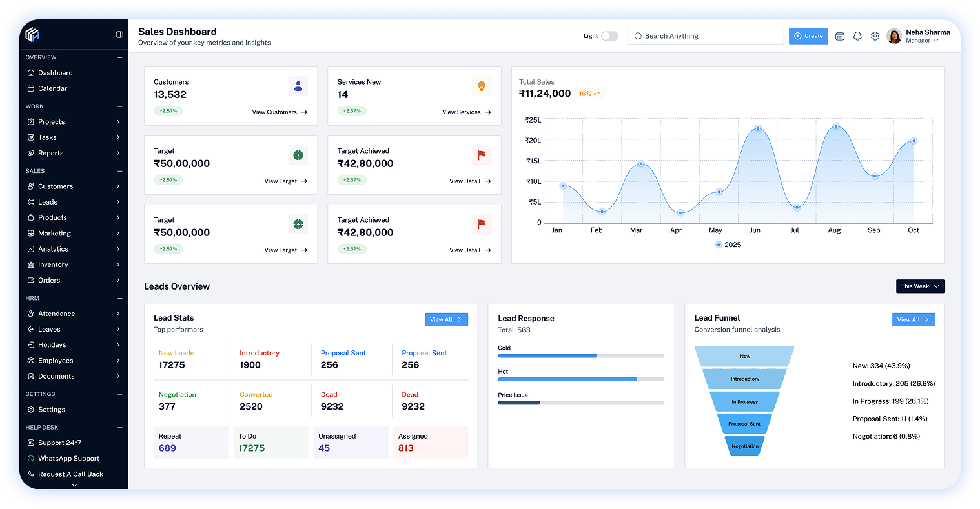Click the Employees icon in the sidebar

31,361
